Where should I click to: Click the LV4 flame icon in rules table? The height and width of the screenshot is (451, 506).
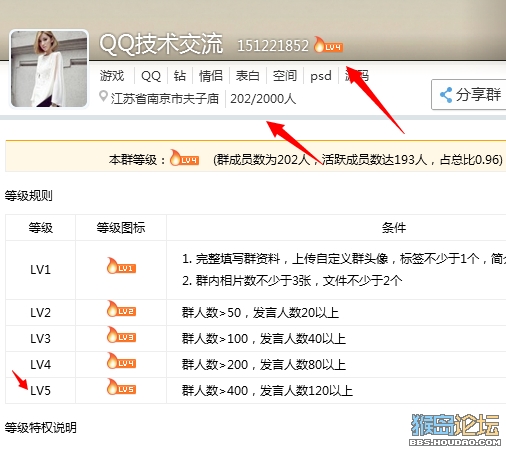tap(121, 361)
